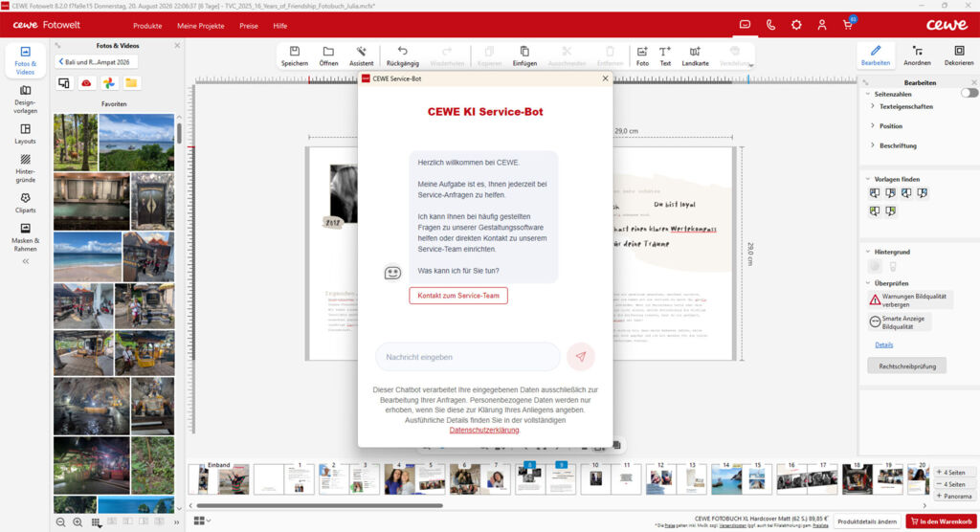Viewport: 980px width, 532px height.
Task: Insert a Landkarte map
Action: [x=695, y=55]
